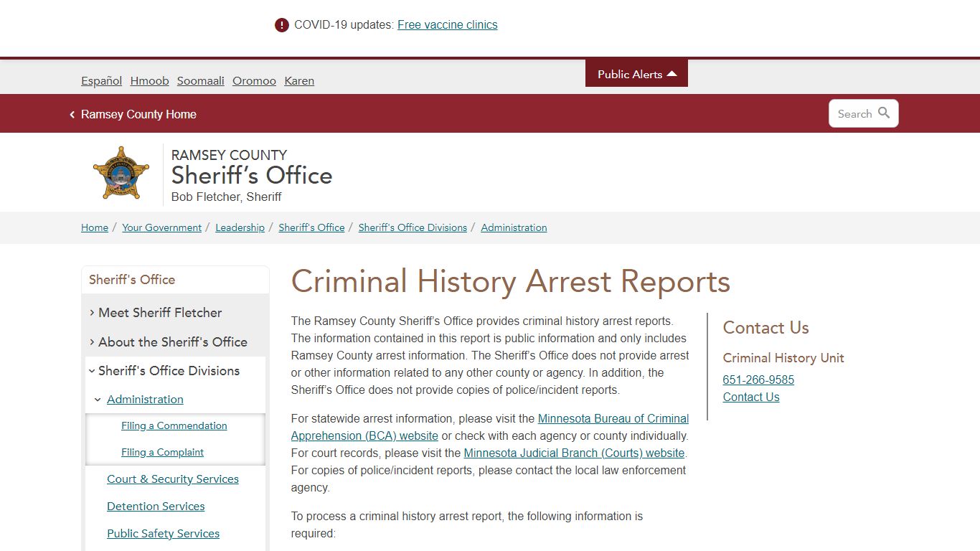
Task: Switch language to Karen
Action: 299,80
